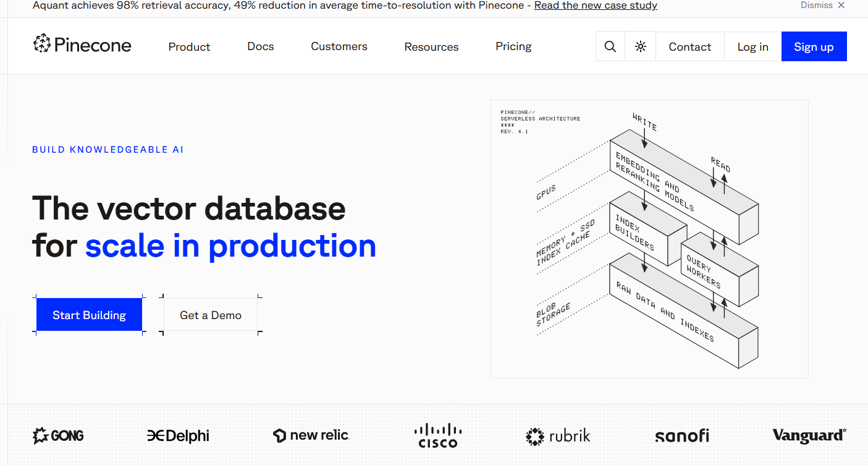
Task: Open the site search magnifier icon
Action: [x=610, y=46]
